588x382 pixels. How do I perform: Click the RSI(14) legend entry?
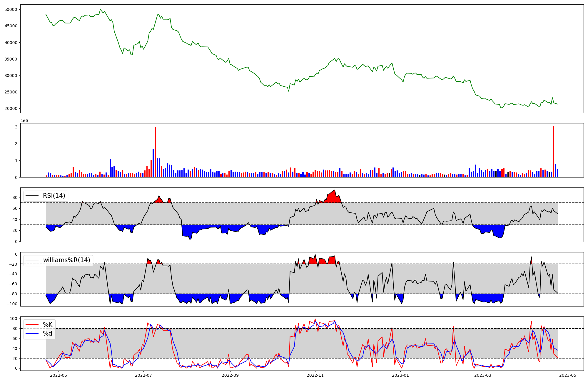[54, 196]
